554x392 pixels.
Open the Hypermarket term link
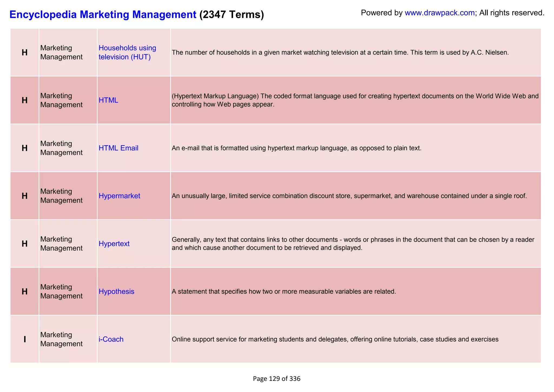coord(119,196)
